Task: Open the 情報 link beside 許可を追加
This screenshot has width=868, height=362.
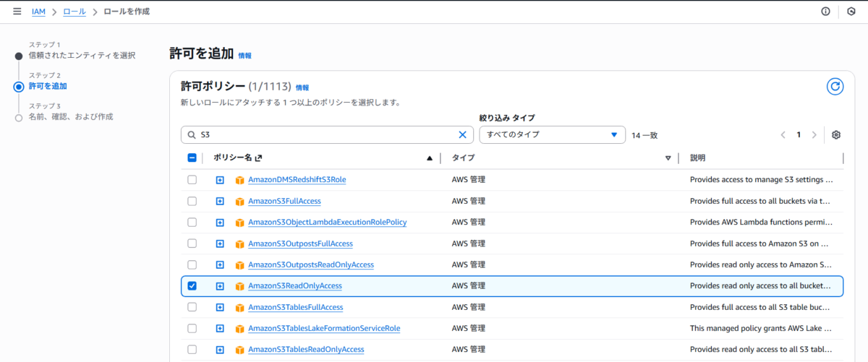Action: [x=245, y=56]
